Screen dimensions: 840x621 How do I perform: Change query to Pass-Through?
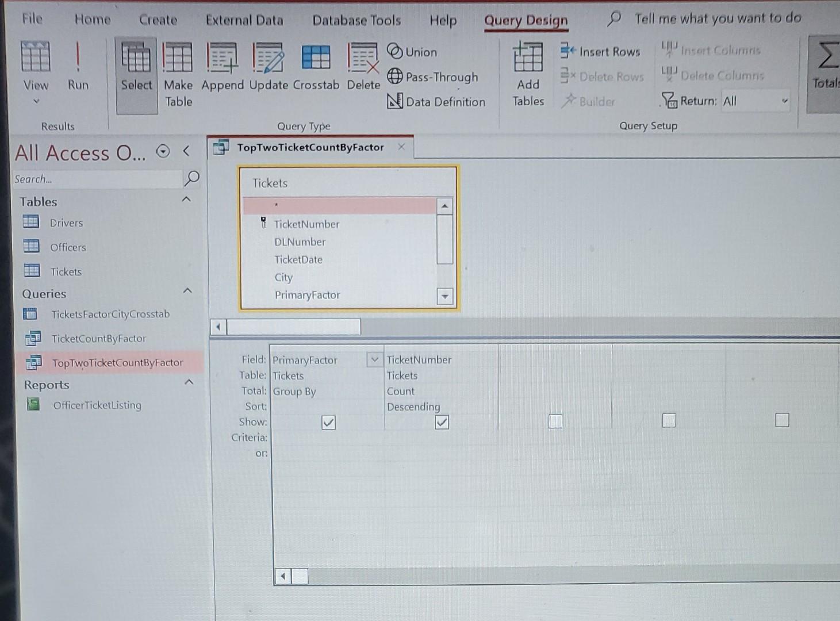click(x=432, y=77)
